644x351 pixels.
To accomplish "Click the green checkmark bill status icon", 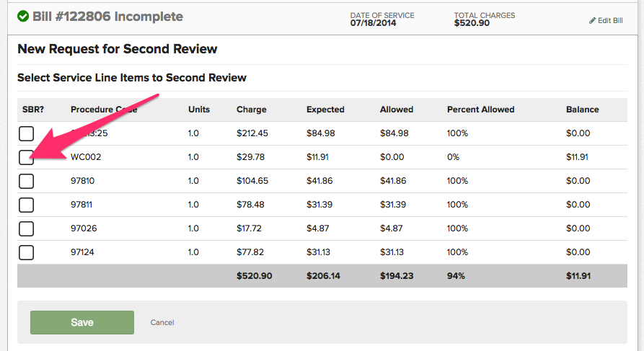I will pos(23,16).
